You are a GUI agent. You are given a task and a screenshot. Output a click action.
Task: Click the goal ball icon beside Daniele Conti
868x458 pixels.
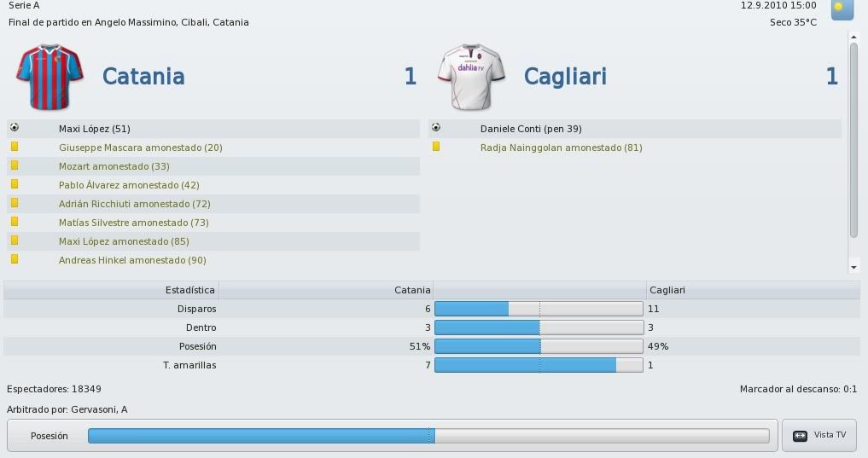(x=436, y=128)
